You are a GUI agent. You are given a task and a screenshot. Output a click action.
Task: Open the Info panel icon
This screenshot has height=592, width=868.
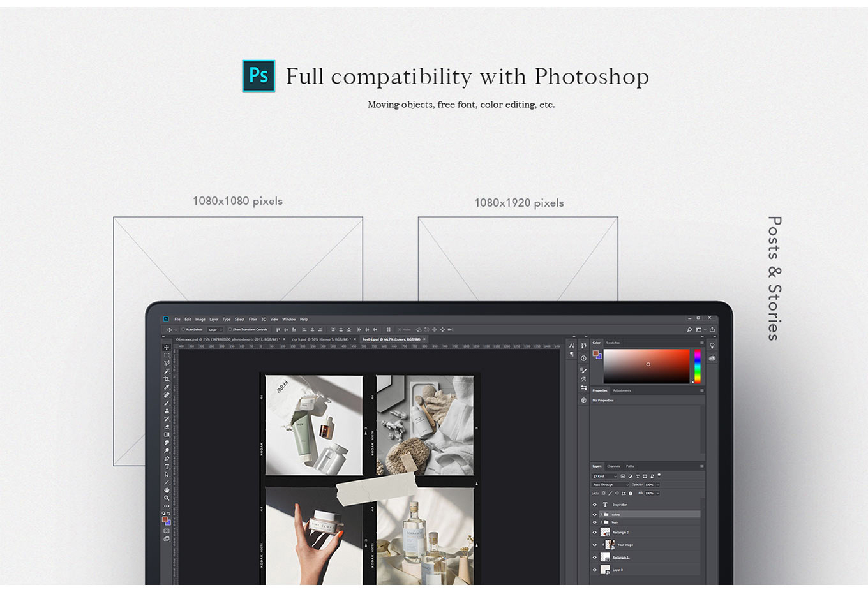(x=583, y=358)
